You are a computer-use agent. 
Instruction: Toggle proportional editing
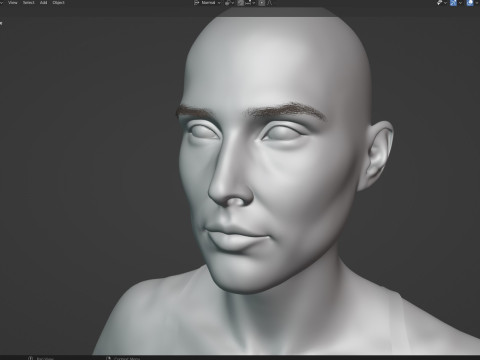[x=262, y=3]
